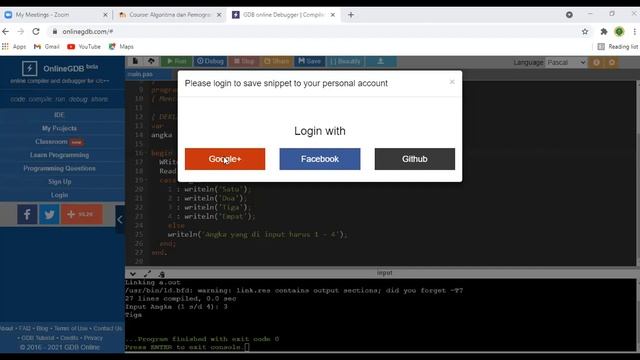Open the Apps bookmarks shortcut
This screenshot has height=360, width=640.
point(14,47)
